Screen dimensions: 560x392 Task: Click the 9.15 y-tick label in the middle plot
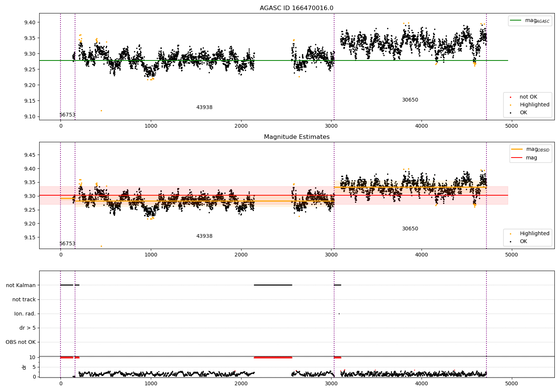pos(29,237)
